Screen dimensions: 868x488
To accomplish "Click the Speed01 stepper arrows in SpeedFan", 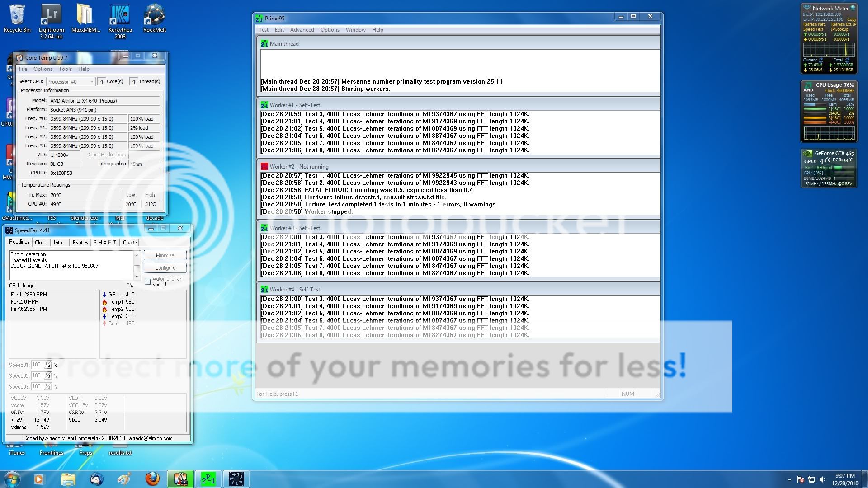I will [x=48, y=365].
